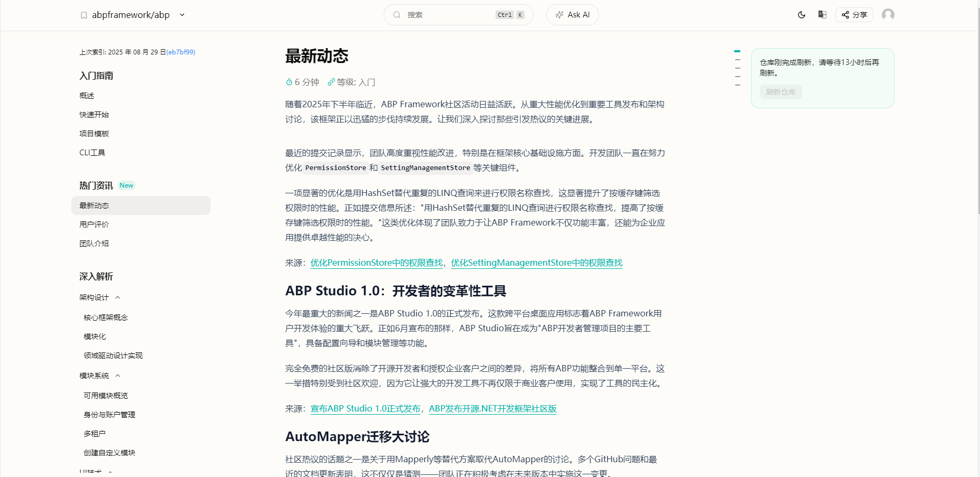980x477 pixels.
Task: Click the bookmark icon beside abpframework/abp
Action: 83,15
